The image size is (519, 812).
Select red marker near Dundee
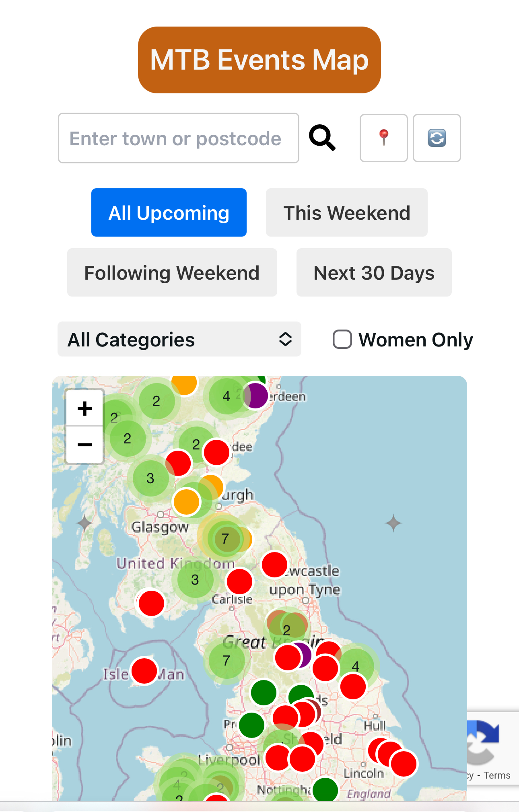pyautogui.click(x=216, y=452)
